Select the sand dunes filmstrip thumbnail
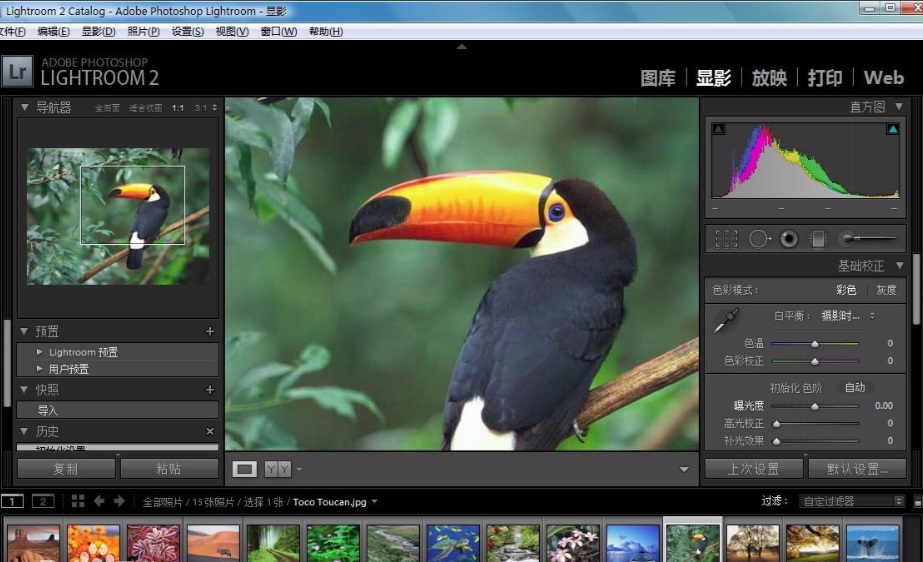 pos(213,543)
